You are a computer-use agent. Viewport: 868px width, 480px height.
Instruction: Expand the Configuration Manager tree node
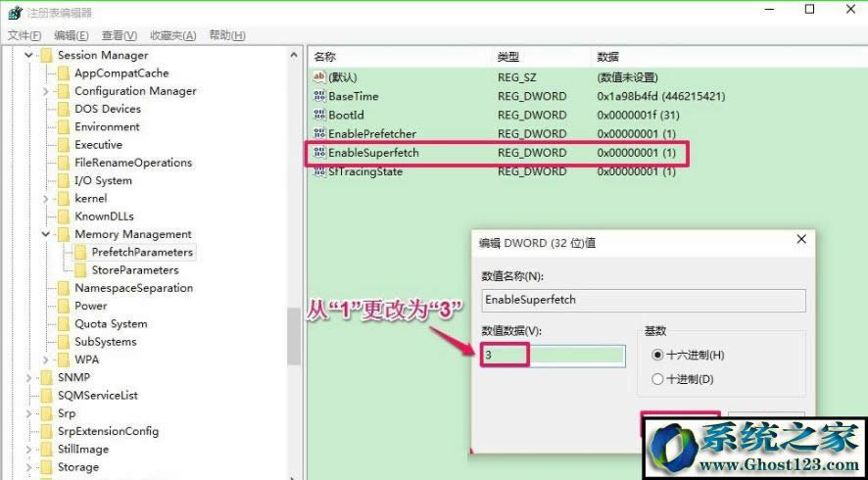46,91
